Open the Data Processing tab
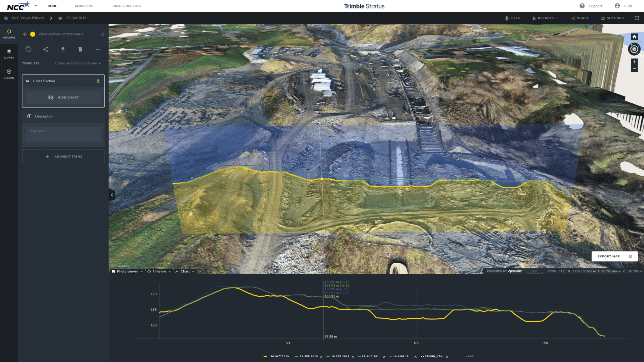This screenshot has height=362, width=644. pos(126,6)
